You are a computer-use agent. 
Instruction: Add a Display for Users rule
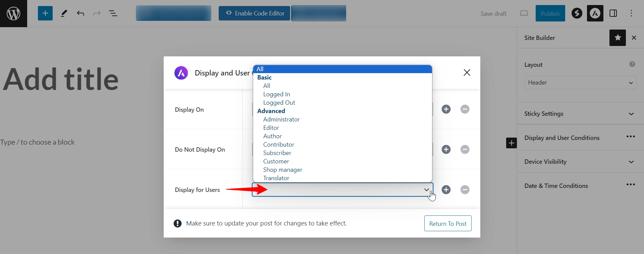point(446,190)
